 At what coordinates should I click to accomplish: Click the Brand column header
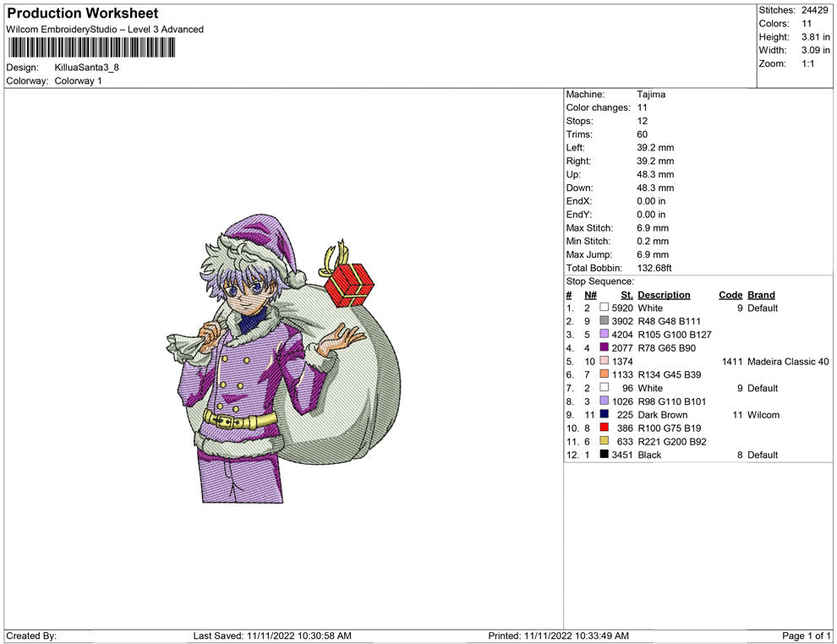(x=761, y=295)
